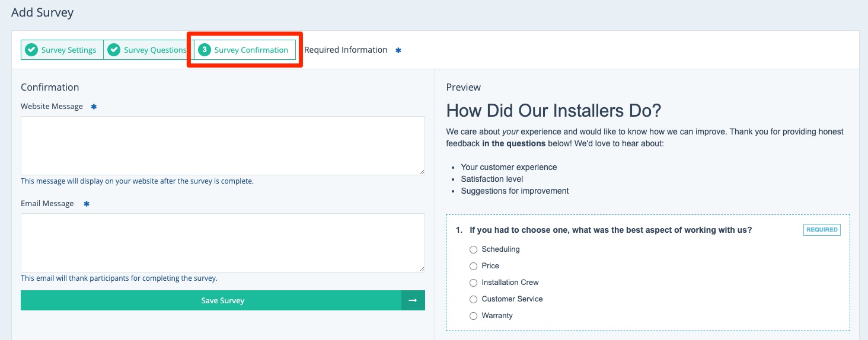Click into the Email Message text area

click(x=222, y=242)
